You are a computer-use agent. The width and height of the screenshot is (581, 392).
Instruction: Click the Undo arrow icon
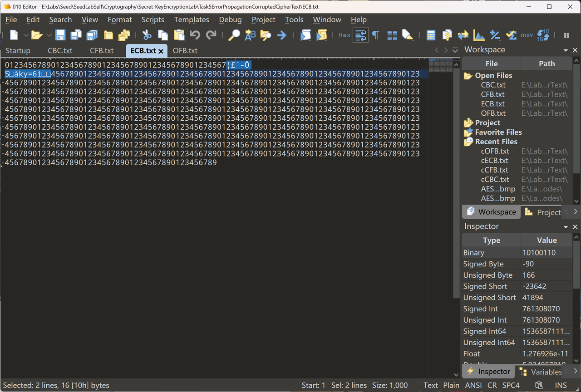pos(195,35)
